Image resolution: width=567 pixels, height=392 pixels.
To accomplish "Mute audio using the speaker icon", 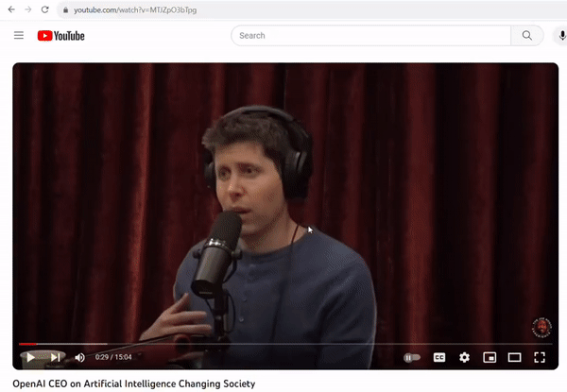I will point(79,357).
